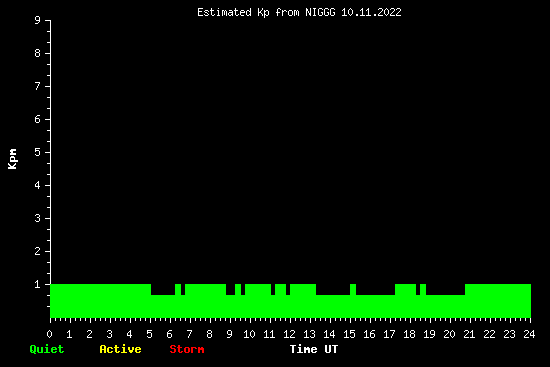Click the green Quiet legend label
The image size is (550, 367).
click(x=47, y=349)
